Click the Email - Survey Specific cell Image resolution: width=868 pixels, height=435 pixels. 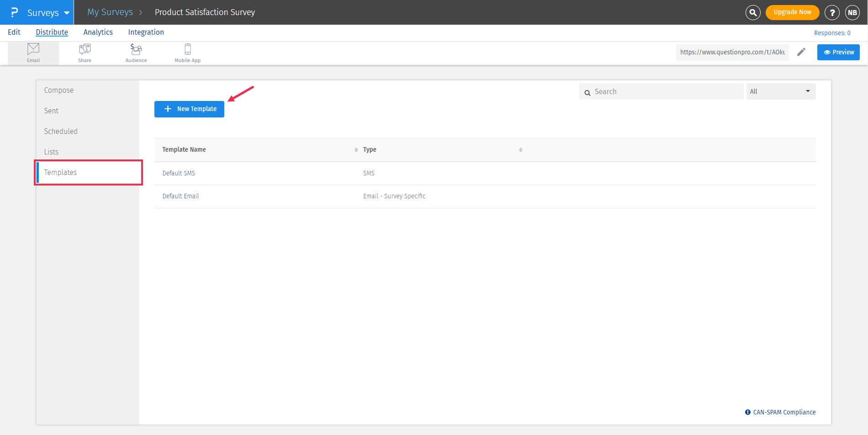[x=394, y=196]
